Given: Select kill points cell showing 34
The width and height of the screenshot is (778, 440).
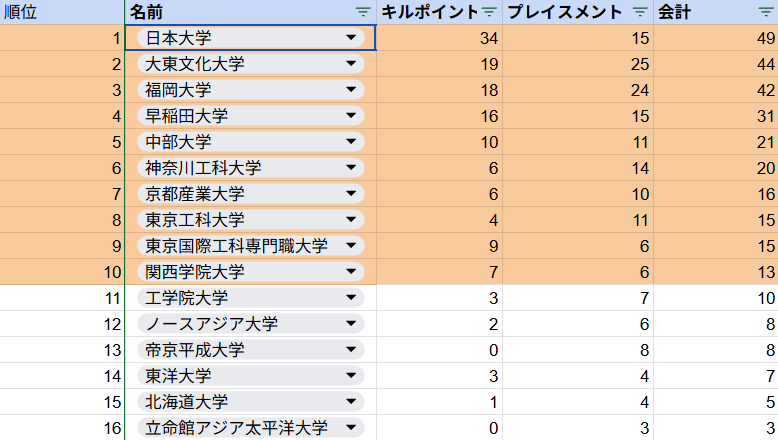Looking at the screenshot, I should pos(439,38).
